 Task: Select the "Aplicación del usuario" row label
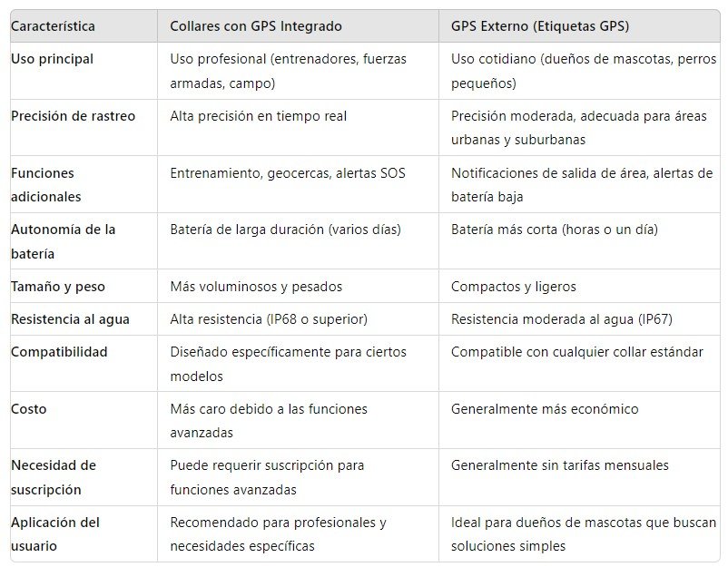55,534
